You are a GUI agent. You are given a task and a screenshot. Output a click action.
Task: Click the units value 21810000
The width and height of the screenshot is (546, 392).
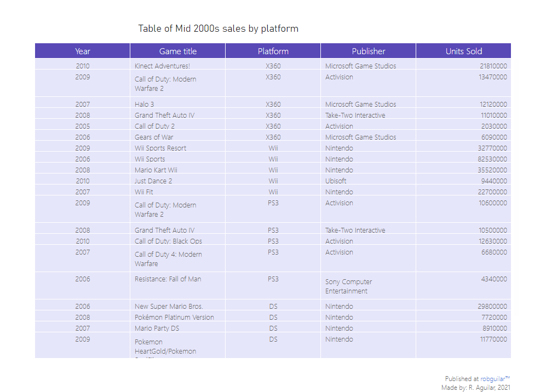(x=493, y=66)
